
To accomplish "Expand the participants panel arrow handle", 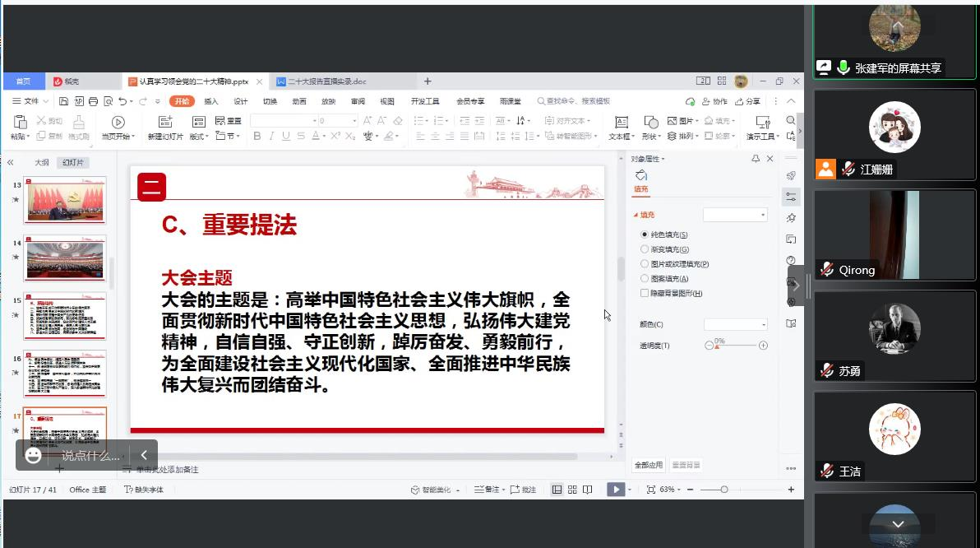I will pos(796,286).
